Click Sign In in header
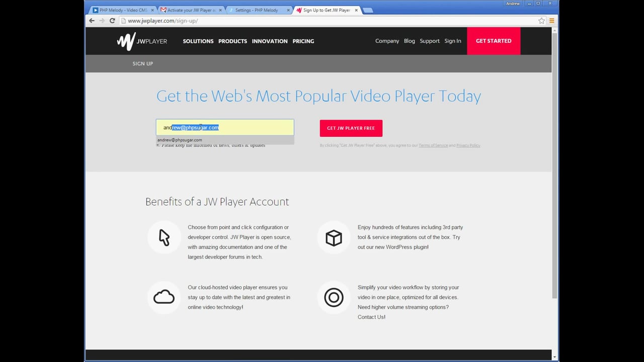644x362 pixels. click(453, 41)
